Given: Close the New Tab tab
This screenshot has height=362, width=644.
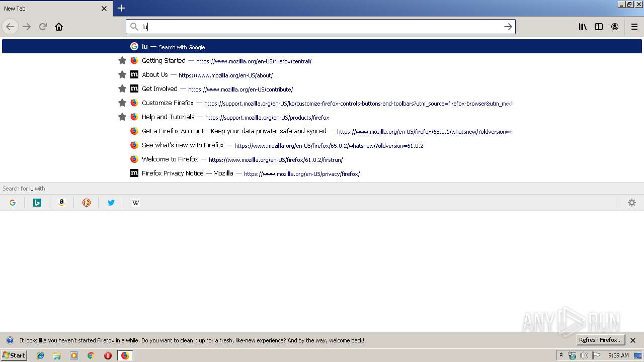Looking at the screenshot, I should point(104,9).
